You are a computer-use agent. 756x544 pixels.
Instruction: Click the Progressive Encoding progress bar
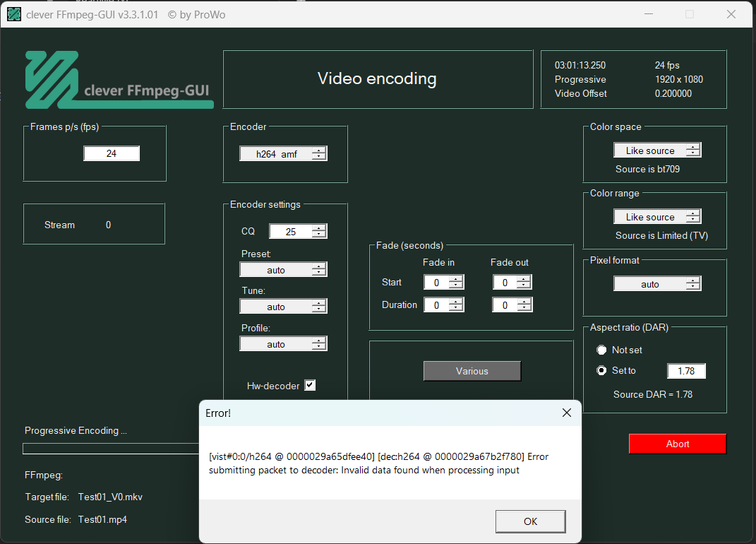[x=111, y=449]
